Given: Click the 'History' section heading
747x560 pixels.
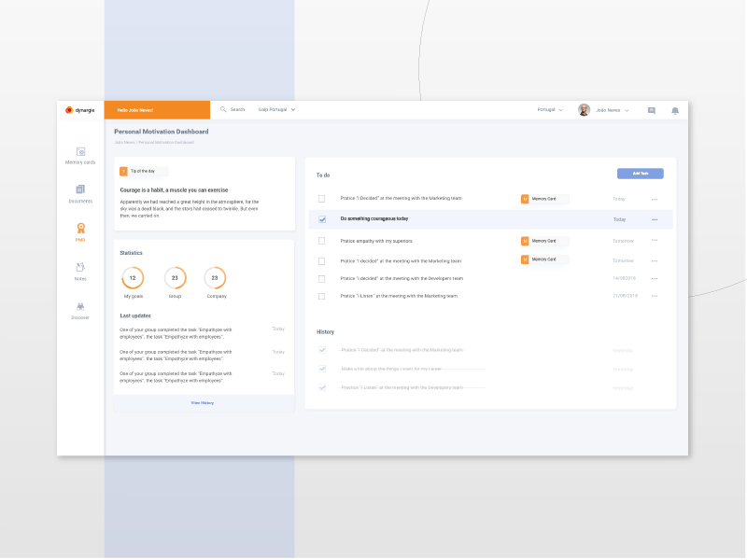Looking at the screenshot, I should [x=325, y=332].
